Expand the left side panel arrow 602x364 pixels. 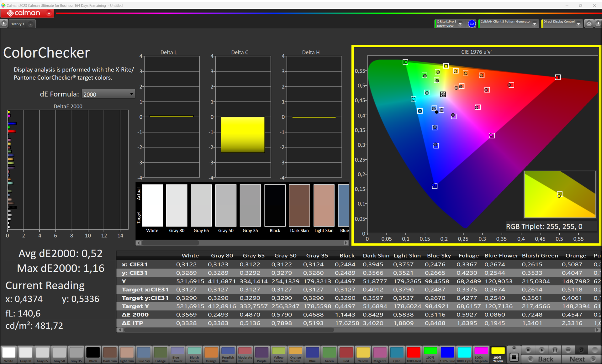(x=4, y=23)
